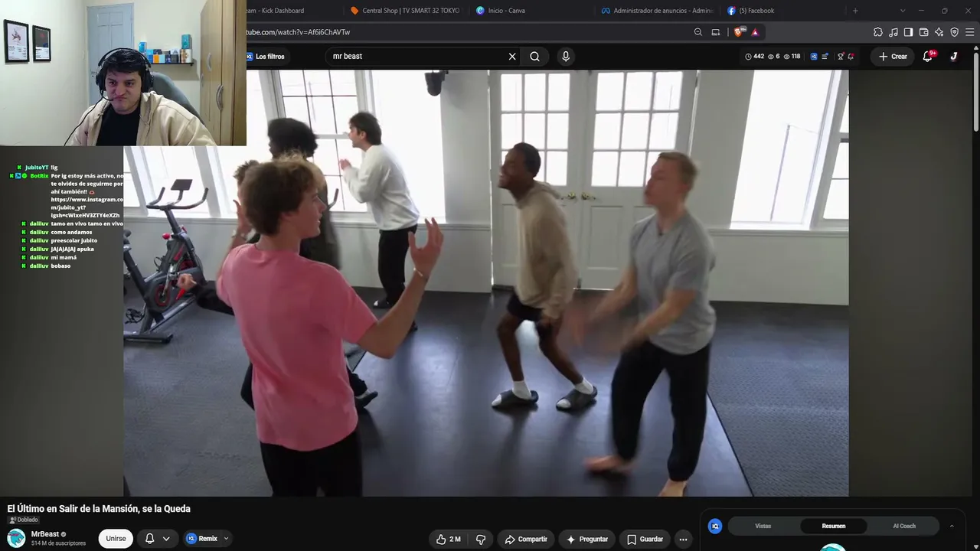Dislike the video with thumbs down
Screen dimensions: 980x551
[481, 540]
